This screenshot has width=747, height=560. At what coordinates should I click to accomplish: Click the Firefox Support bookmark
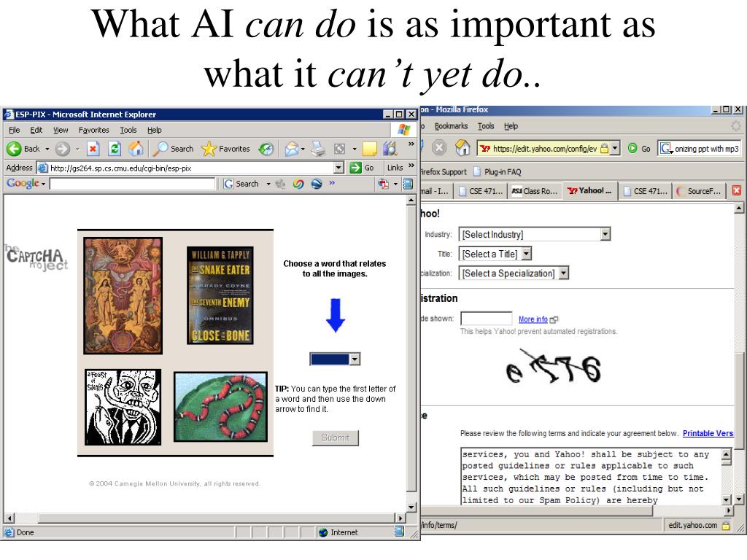(444, 172)
